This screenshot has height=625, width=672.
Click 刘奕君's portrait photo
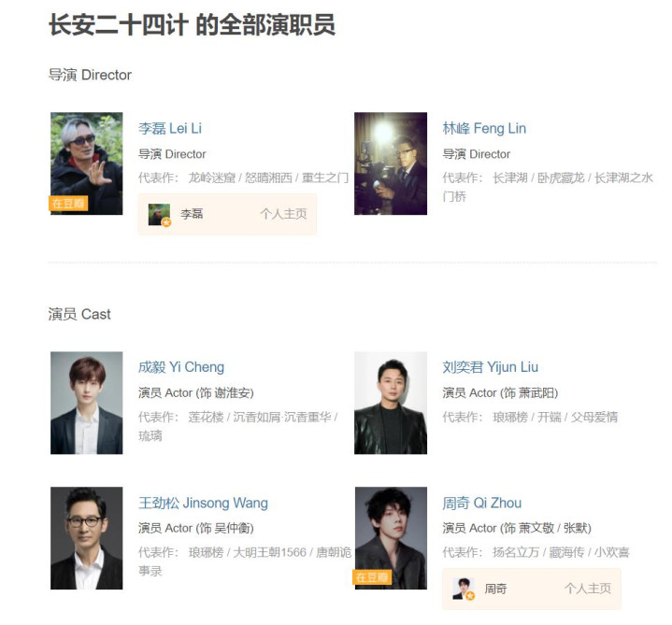tap(391, 403)
